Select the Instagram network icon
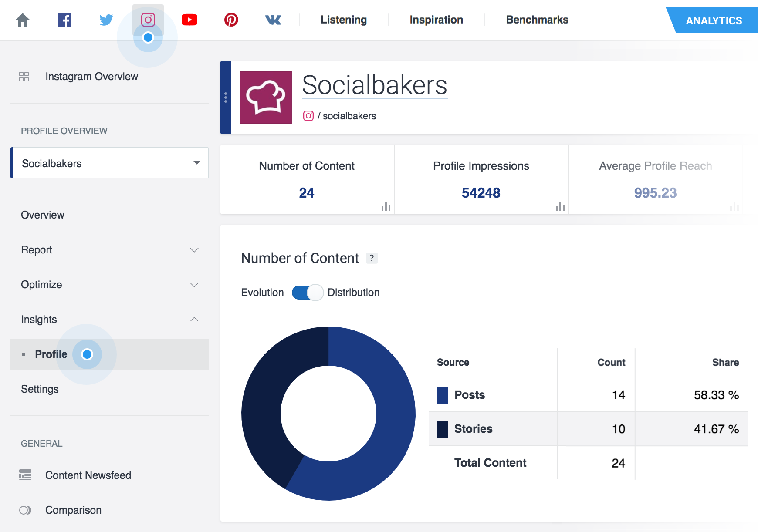Screen dimensions: 758x532 click(148, 20)
